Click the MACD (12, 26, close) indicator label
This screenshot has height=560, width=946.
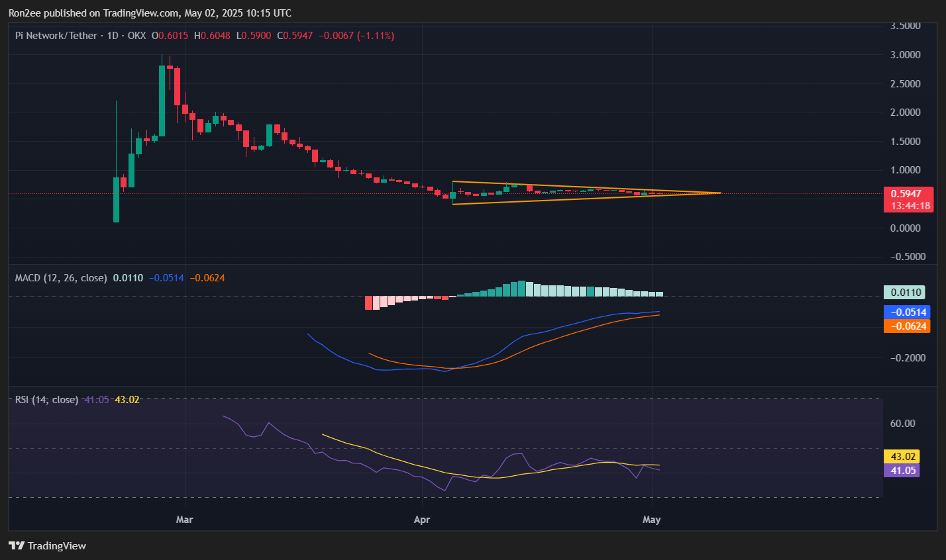(x=61, y=278)
